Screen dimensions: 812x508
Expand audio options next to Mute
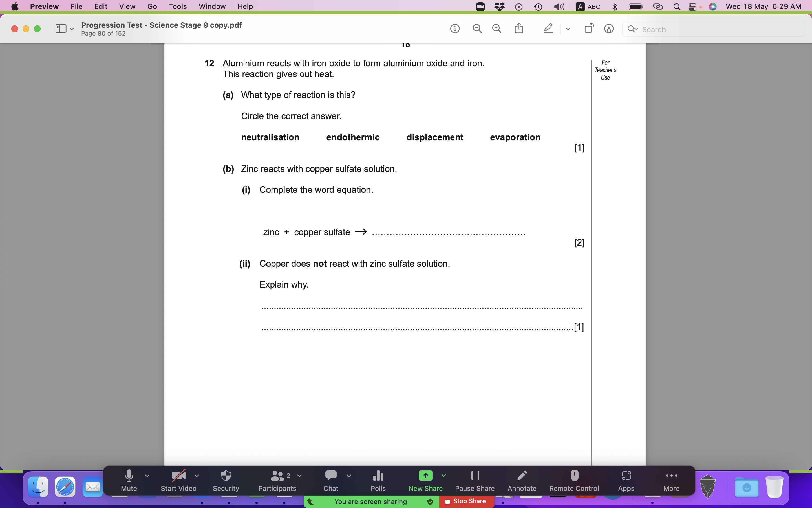[147, 476]
